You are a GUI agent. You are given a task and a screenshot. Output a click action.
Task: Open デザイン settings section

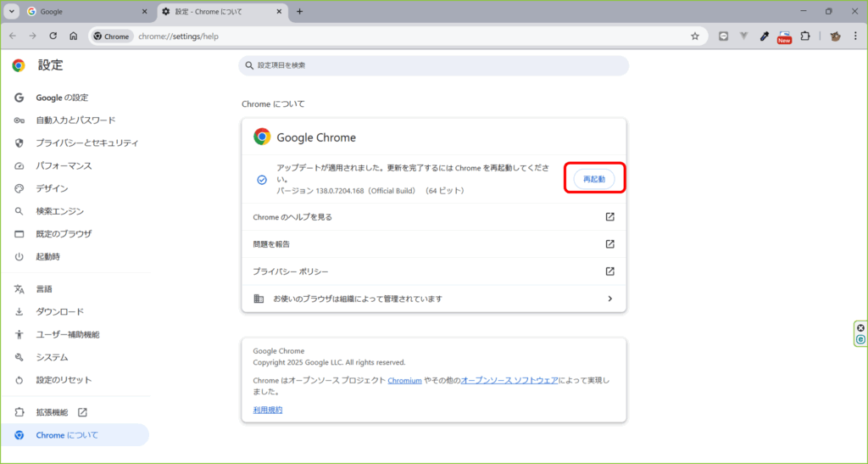(52, 188)
